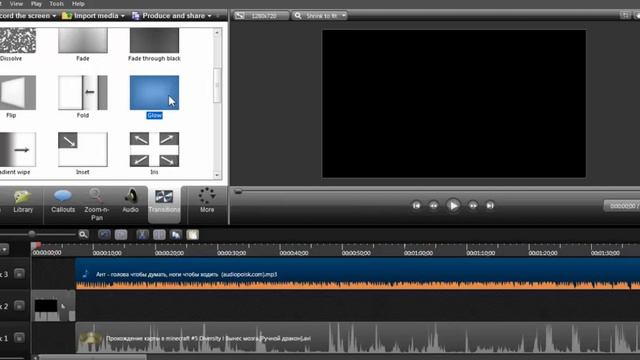
Task: Switch to the Audio tab
Action: (x=131, y=202)
